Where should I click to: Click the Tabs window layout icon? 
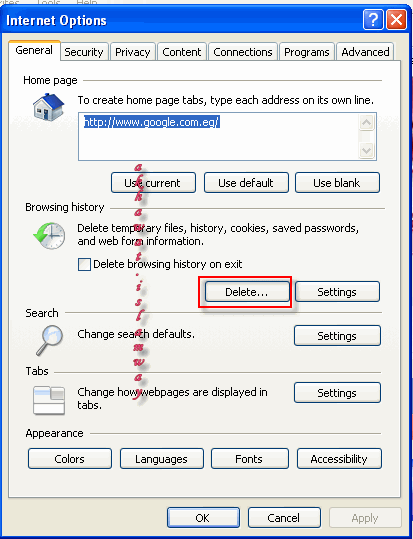click(49, 400)
